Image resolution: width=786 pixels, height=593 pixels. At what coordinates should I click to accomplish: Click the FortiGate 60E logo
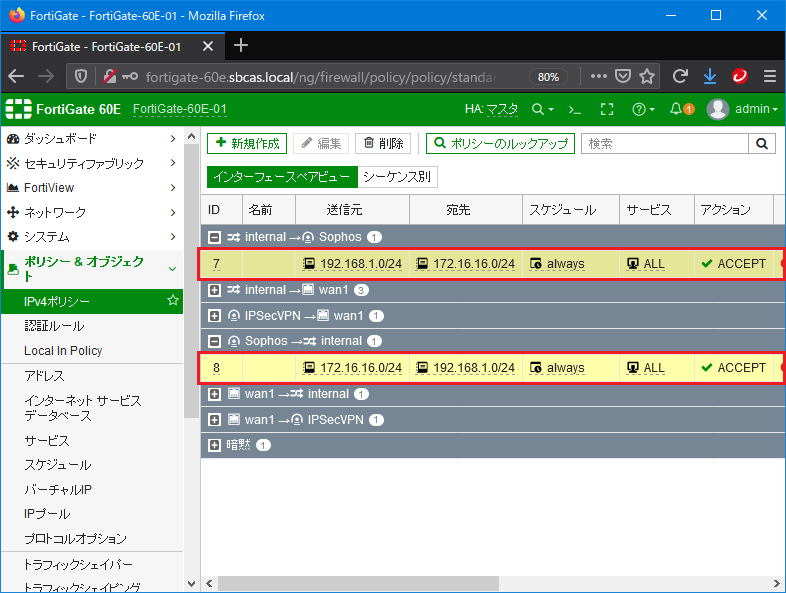63,109
